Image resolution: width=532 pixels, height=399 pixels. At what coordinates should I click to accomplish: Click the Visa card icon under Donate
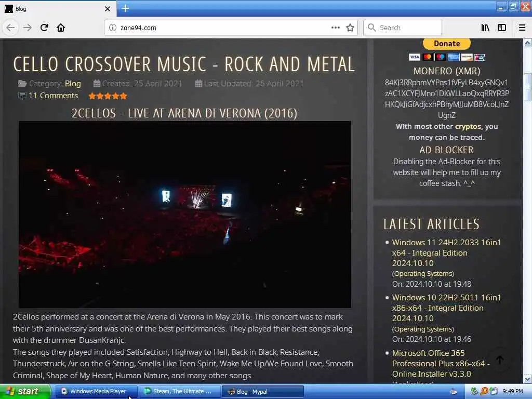pos(414,57)
